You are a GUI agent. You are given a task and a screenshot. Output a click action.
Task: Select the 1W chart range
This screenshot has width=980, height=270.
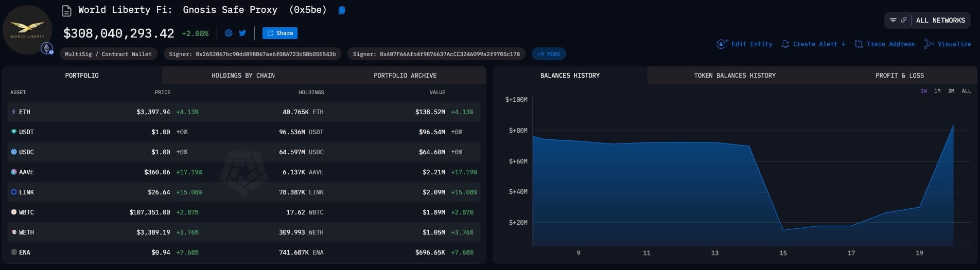click(x=923, y=91)
